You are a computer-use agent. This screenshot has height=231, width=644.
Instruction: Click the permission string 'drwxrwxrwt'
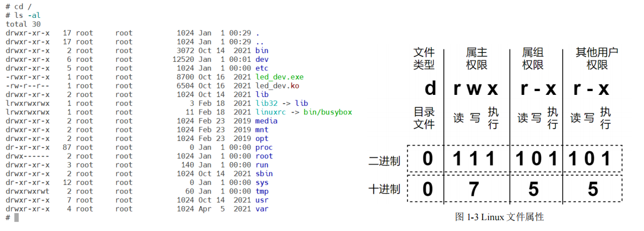tap(28, 191)
